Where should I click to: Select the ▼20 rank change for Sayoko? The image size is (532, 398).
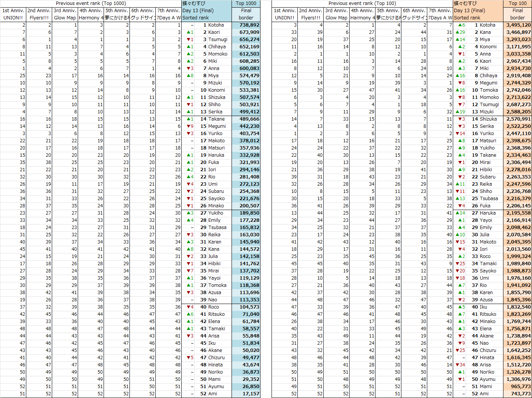click(460, 271)
